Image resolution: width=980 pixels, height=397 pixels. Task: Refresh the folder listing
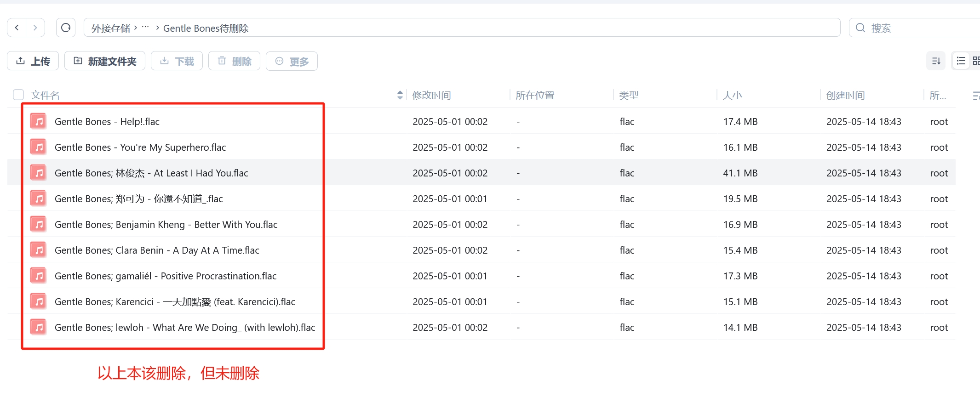[66, 28]
